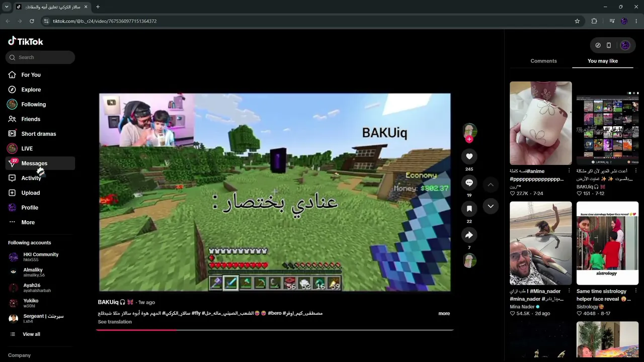Open the BAKUiq recommended video thumbnail
The height and width of the screenshot is (362, 644).
pos(607,123)
